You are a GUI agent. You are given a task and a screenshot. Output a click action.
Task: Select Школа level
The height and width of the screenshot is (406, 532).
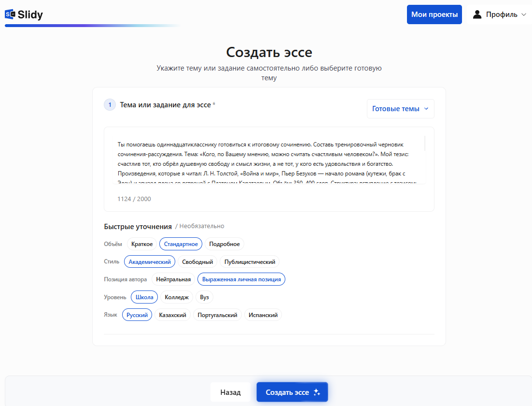click(144, 297)
